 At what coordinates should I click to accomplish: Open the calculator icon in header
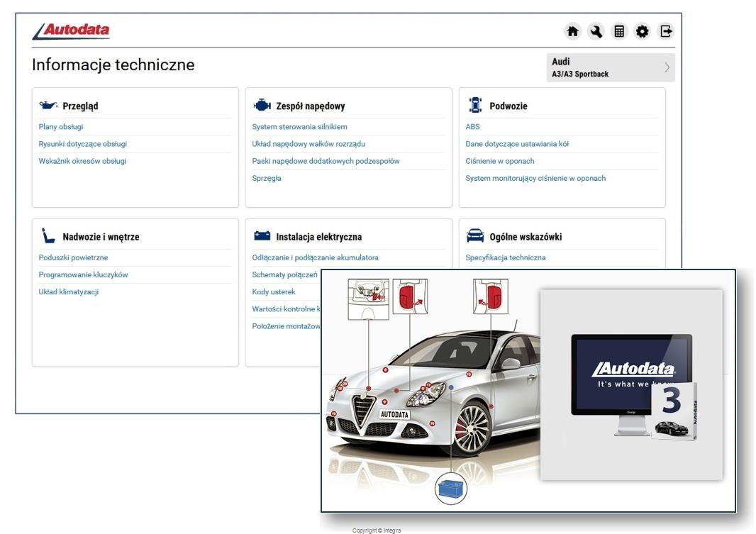click(619, 31)
